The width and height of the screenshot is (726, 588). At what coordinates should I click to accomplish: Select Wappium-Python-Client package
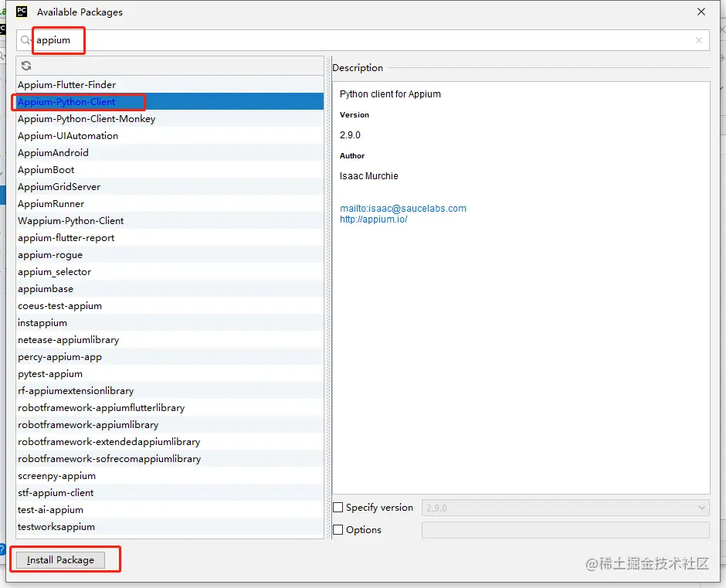[170, 220]
